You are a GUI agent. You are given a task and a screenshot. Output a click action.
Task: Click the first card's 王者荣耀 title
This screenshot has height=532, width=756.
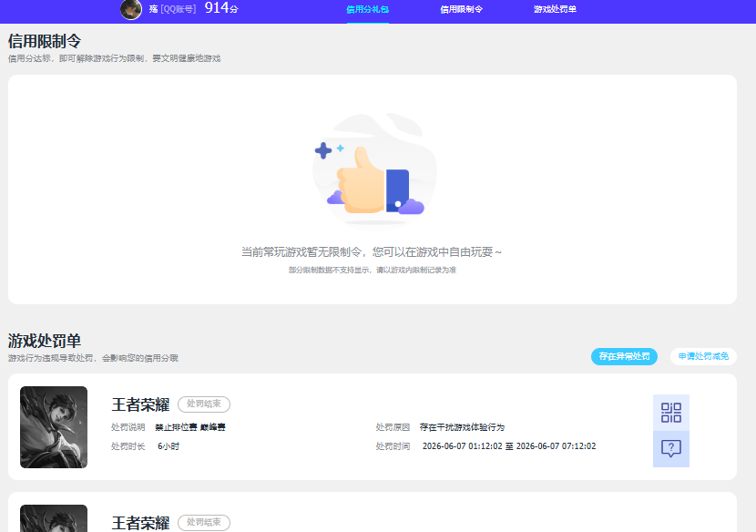(140, 404)
